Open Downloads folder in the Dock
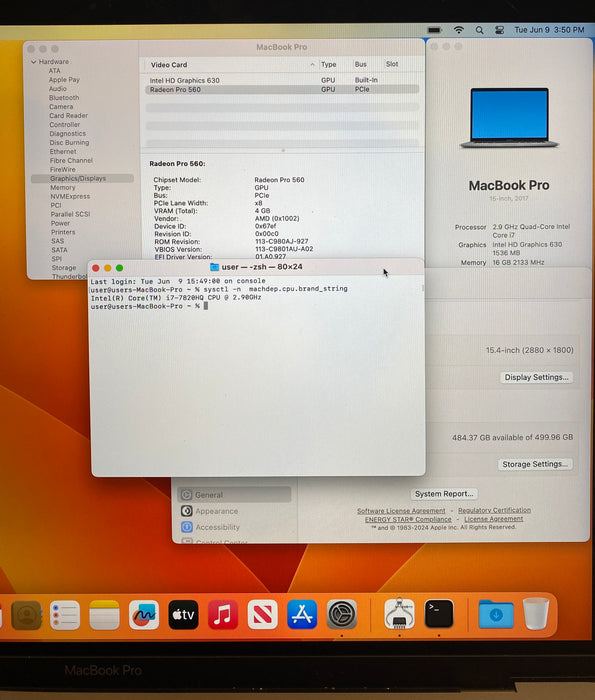 click(495, 615)
